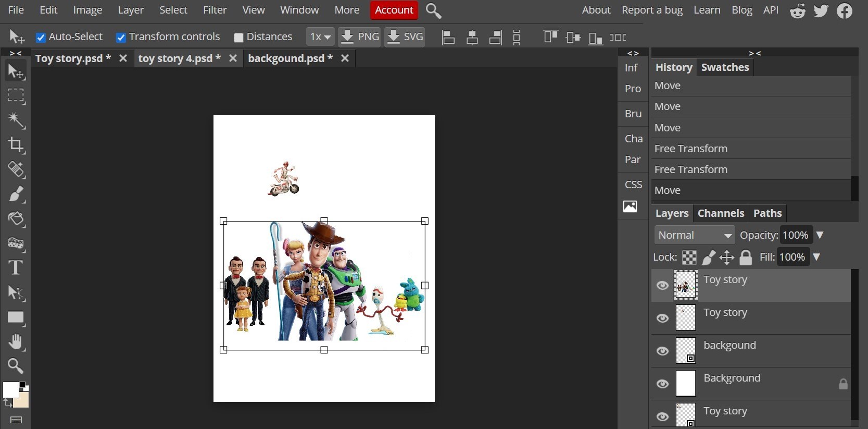Hide the selected top Toy story layer
This screenshot has height=429, width=868.
(662, 285)
